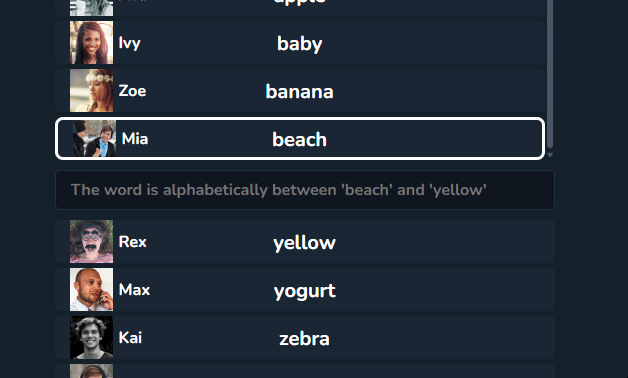The image size is (628, 378).
Task: Click the player name Kai
Action: tap(130, 338)
